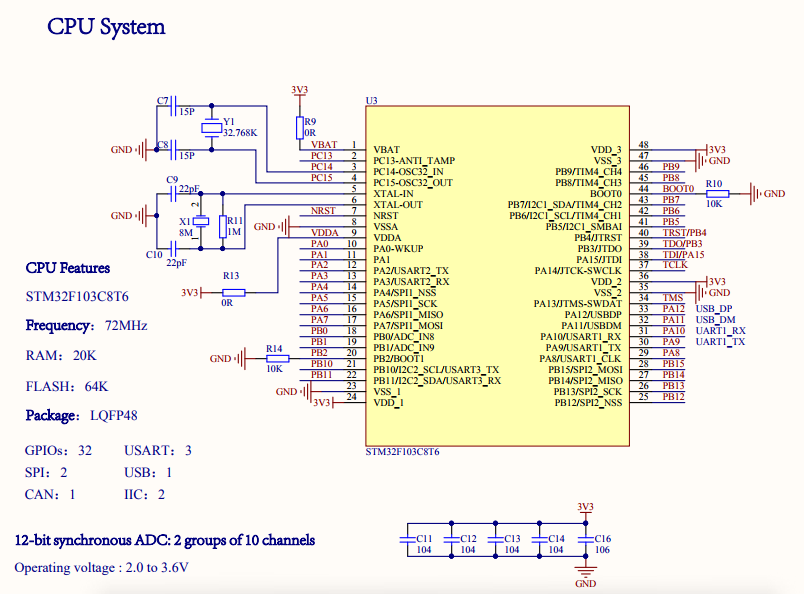This screenshot has height=594, width=804.
Task: Select the USART: 3 entry
Action: (x=158, y=450)
